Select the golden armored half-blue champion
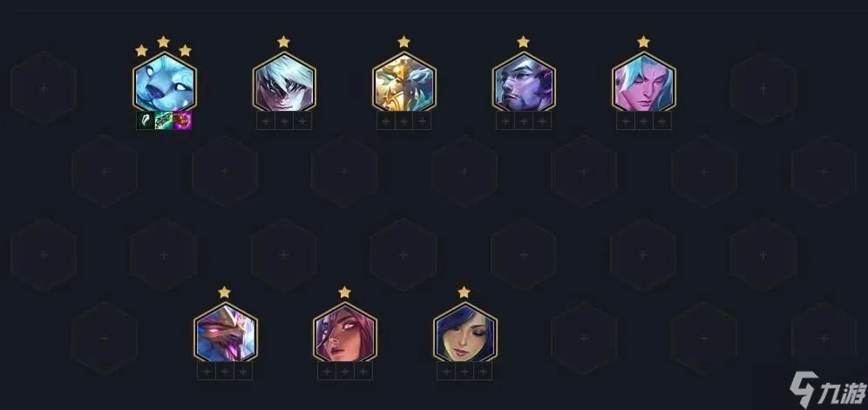868x410 pixels. coord(404,83)
